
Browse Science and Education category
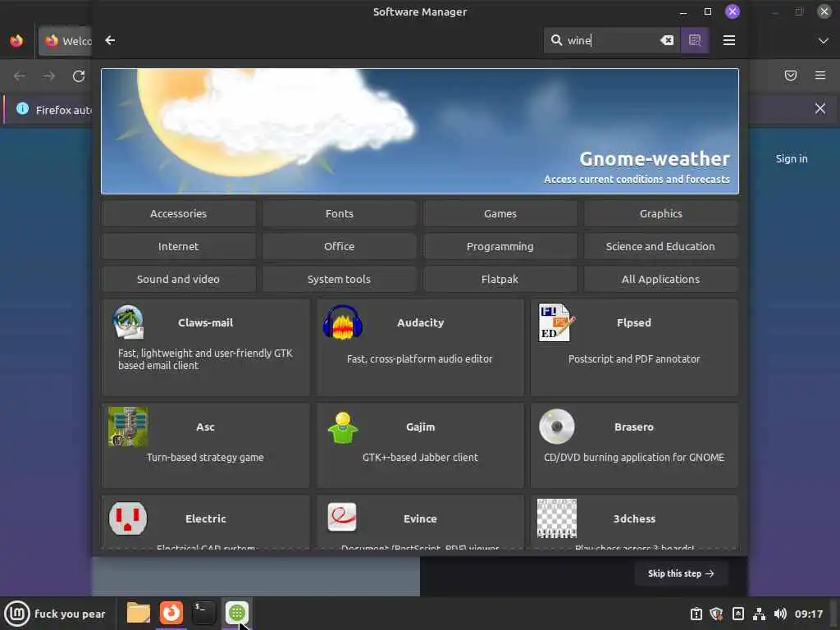tap(660, 246)
